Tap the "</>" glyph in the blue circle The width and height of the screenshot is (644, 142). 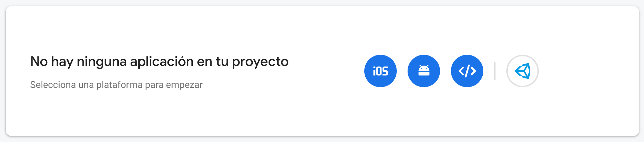click(x=467, y=71)
